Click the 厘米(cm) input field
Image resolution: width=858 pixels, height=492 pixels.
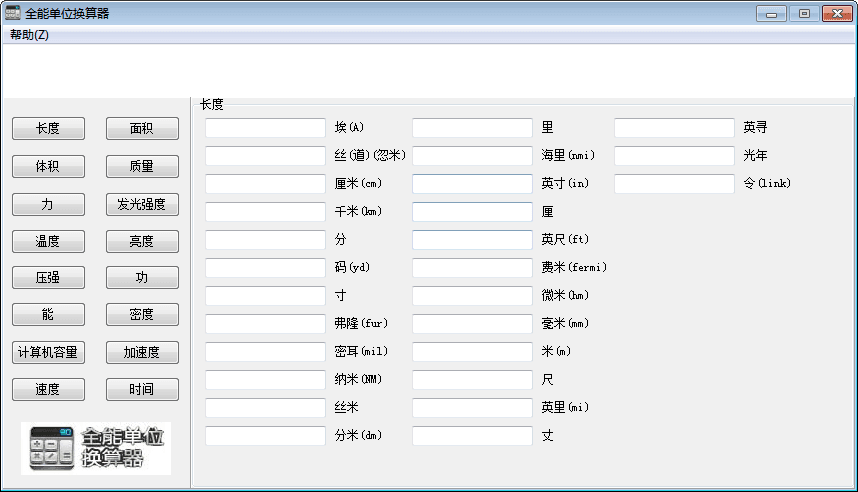point(265,184)
